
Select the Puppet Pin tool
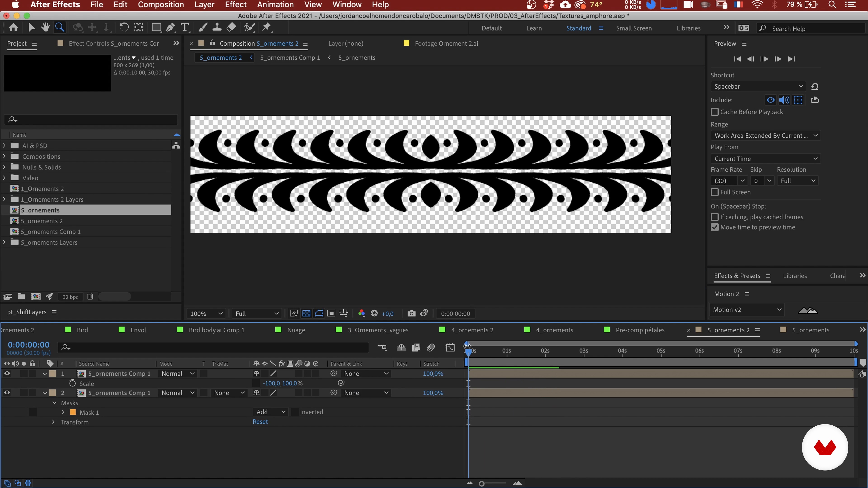click(x=267, y=27)
